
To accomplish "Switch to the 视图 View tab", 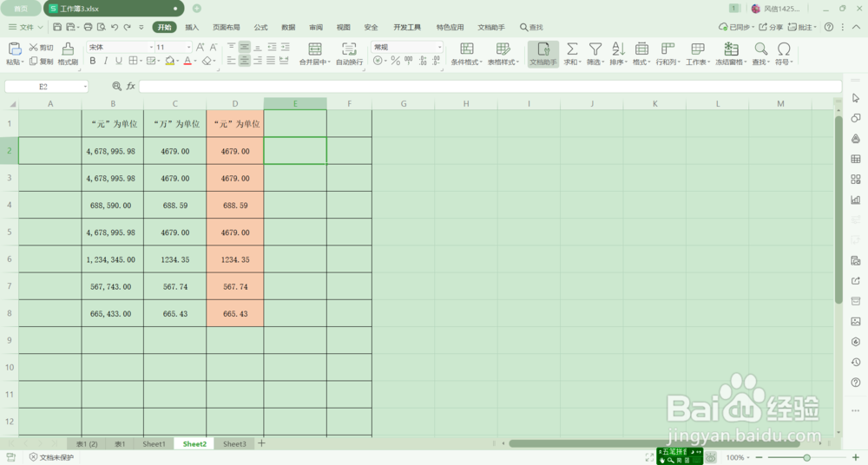I will [x=343, y=27].
